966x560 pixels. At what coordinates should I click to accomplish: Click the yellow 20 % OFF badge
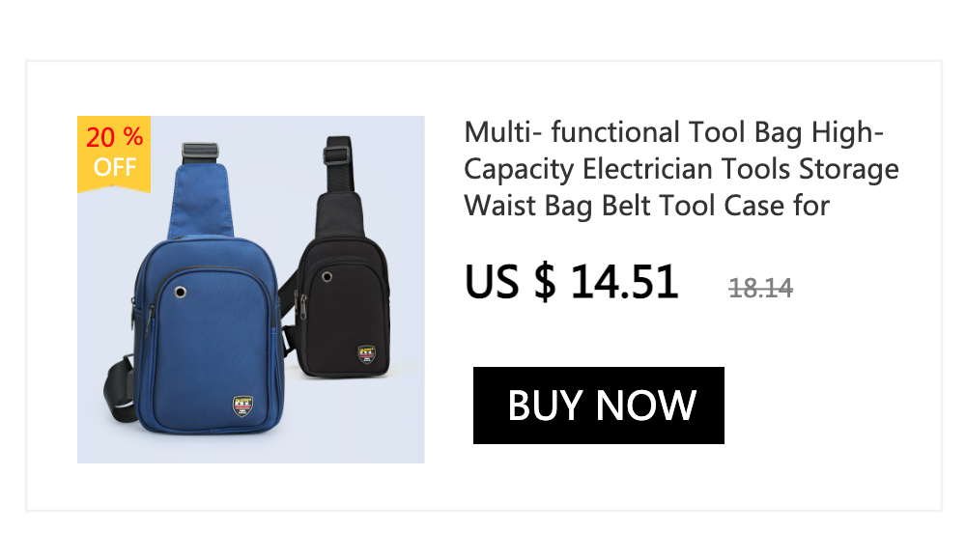point(114,154)
